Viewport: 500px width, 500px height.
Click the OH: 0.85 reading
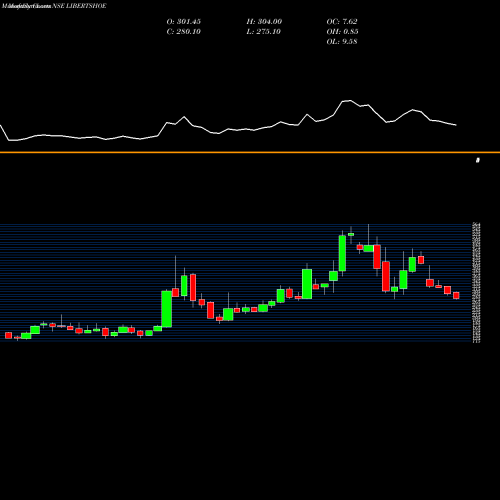click(342, 32)
